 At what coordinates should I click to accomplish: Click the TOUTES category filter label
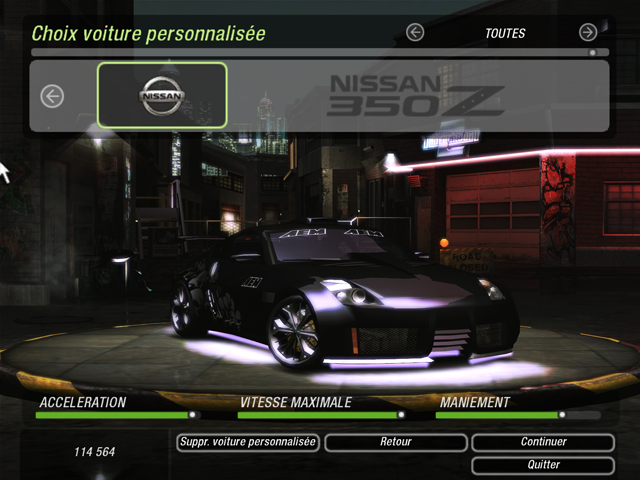pos(505,33)
